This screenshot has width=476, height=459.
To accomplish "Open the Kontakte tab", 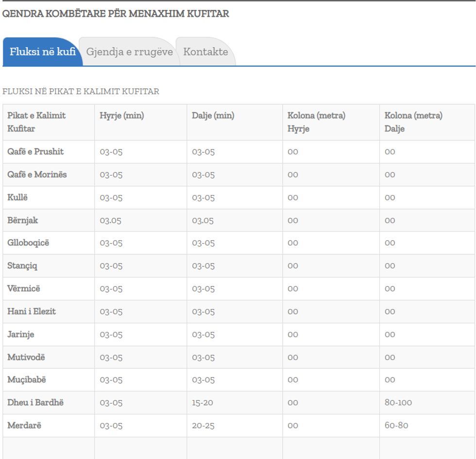I will coord(205,52).
